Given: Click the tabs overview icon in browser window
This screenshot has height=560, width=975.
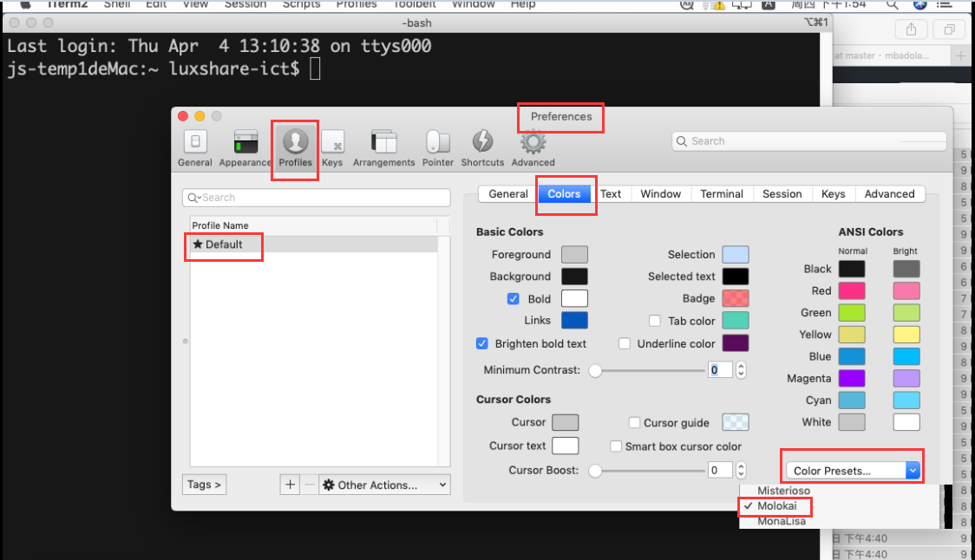Looking at the screenshot, I should click(x=950, y=29).
